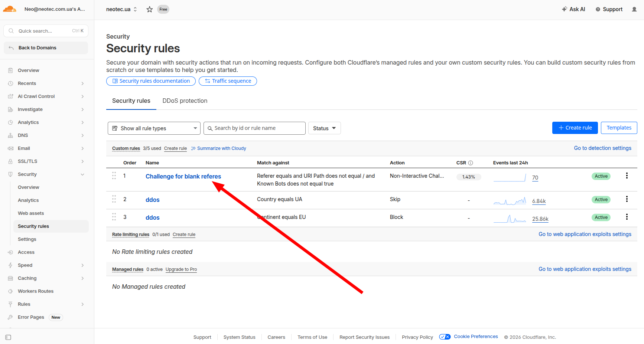Open the Support help menu

click(609, 9)
